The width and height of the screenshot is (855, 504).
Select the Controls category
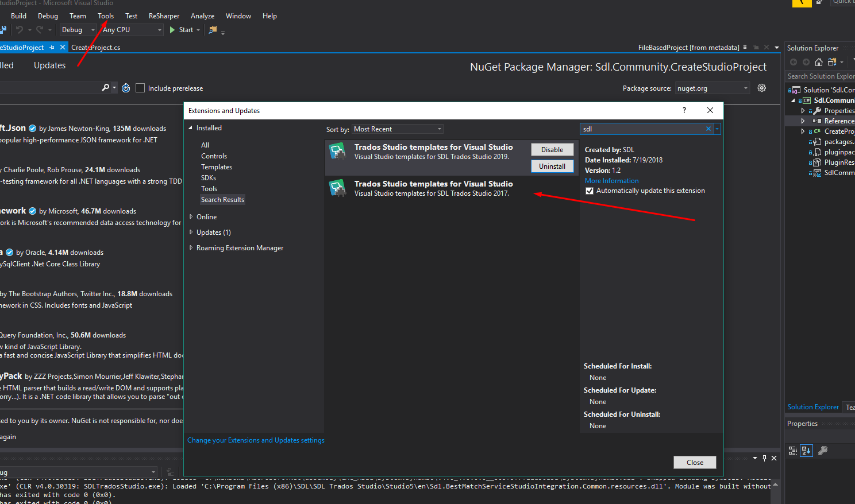point(214,156)
